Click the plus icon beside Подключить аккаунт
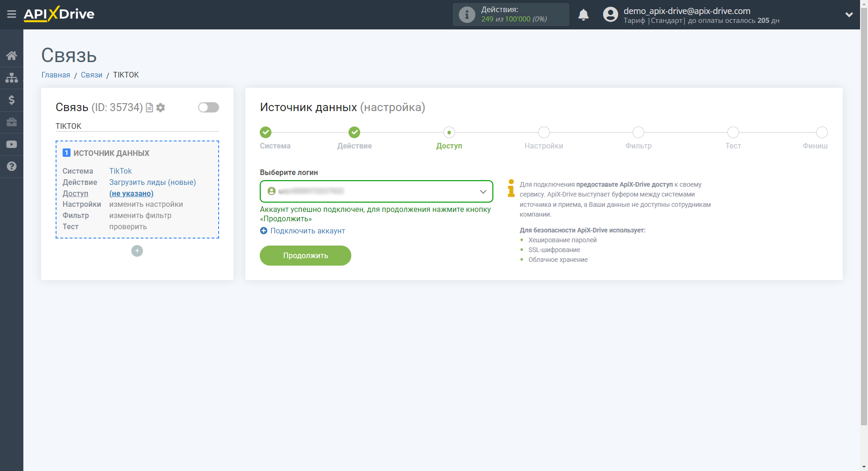 coord(264,231)
